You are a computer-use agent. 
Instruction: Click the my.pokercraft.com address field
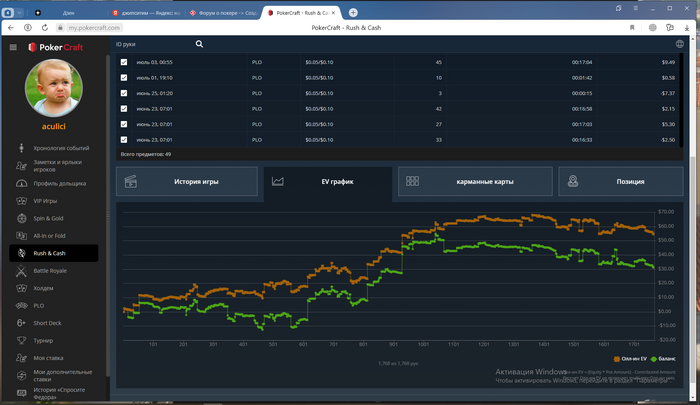click(95, 28)
